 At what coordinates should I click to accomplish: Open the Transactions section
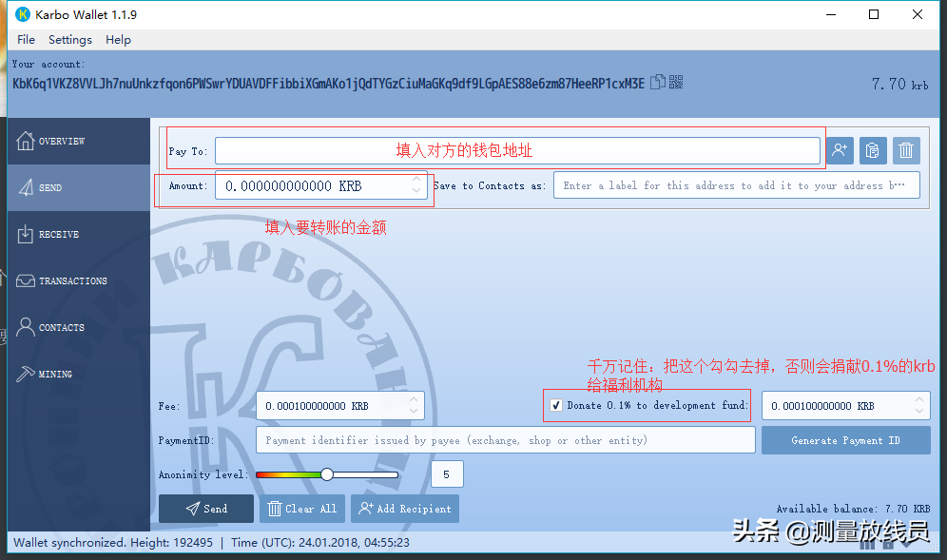79,280
